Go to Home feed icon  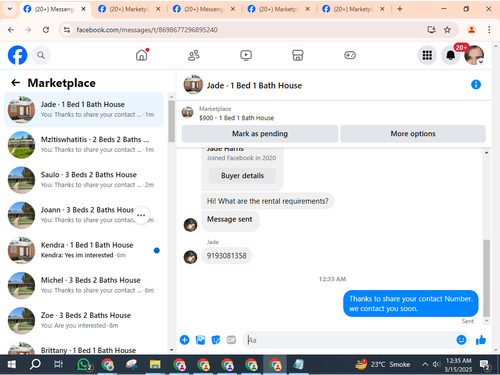142,55
